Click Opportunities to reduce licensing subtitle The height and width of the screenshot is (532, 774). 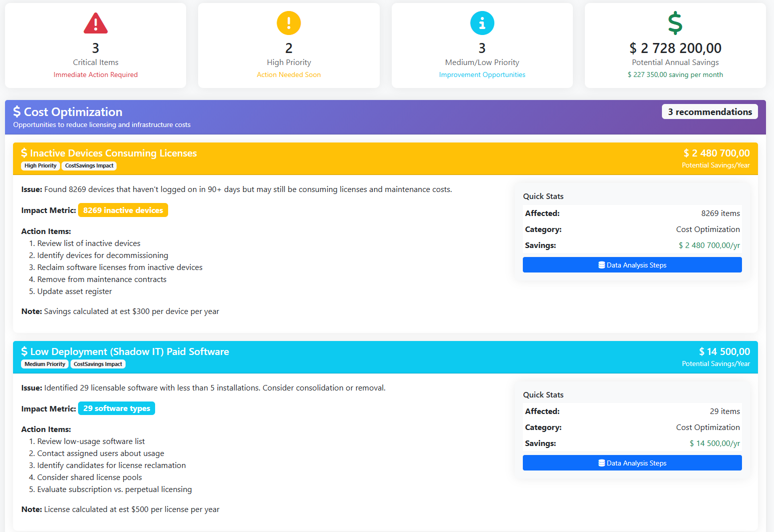(102, 124)
